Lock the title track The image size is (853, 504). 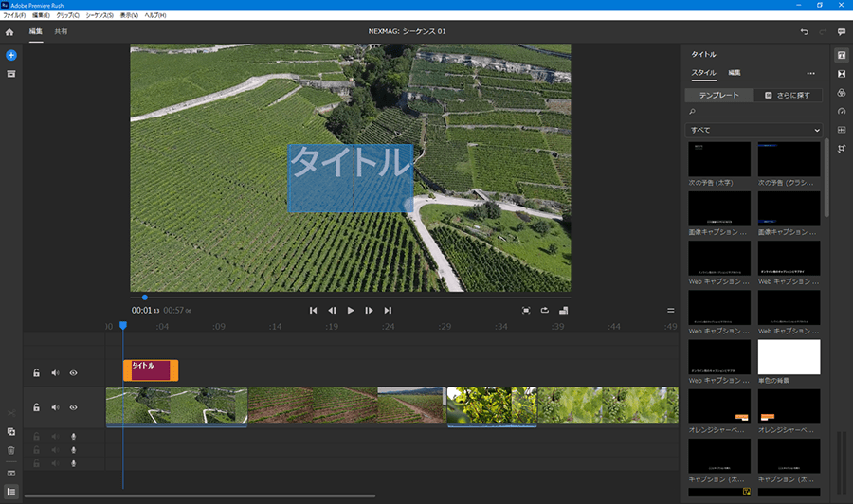pyautogui.click(x=36, y=373)
